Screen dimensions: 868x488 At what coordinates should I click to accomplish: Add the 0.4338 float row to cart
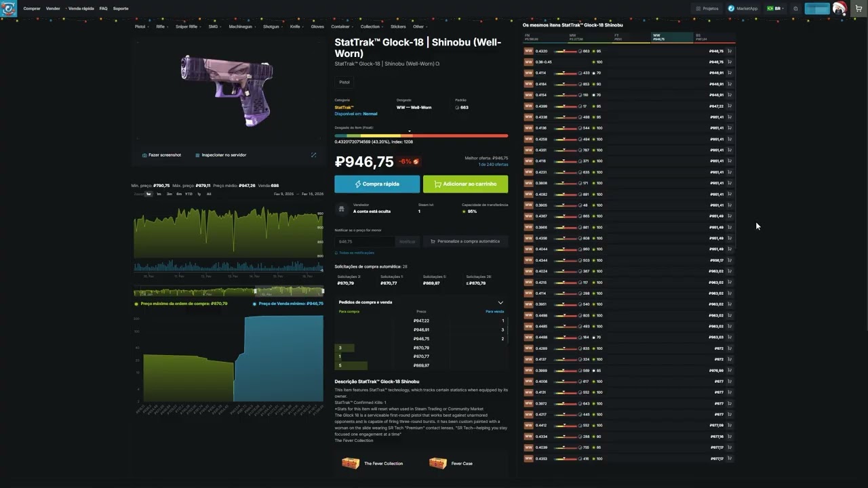(x=730, y=117)
